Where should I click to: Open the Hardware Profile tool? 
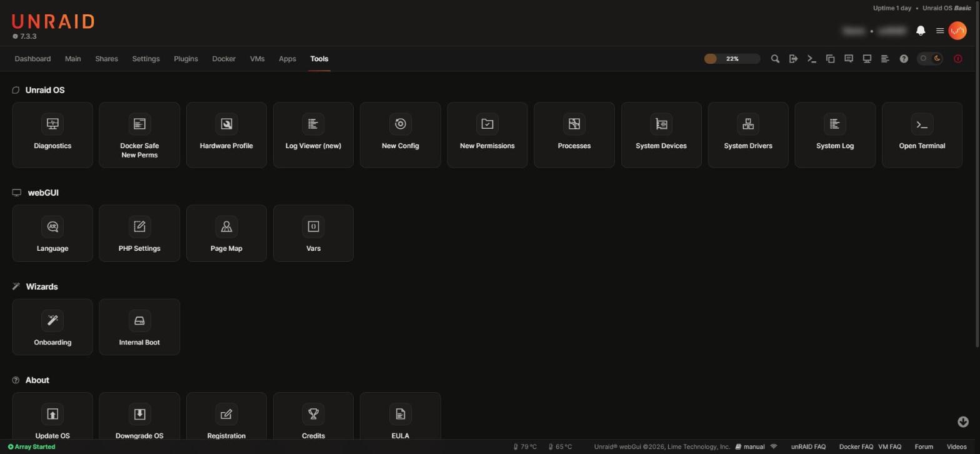coord(226,135)
